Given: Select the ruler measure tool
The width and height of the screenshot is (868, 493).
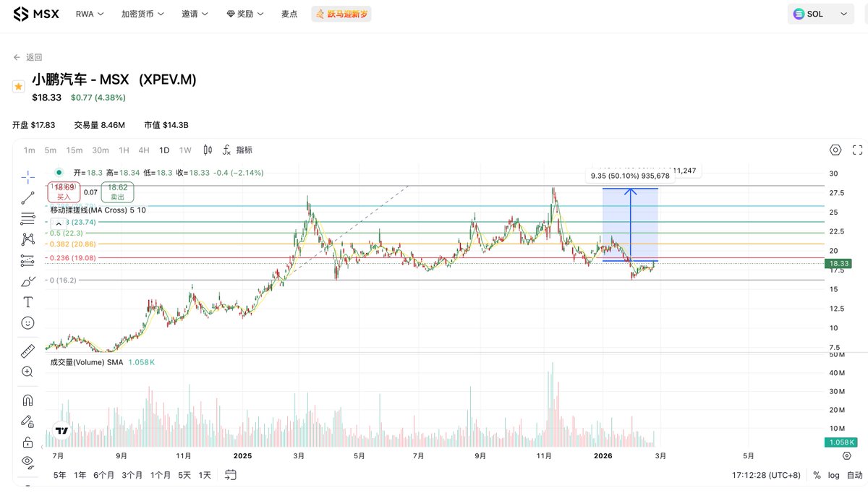Looking at the screenshot, I should click(27, 351).
